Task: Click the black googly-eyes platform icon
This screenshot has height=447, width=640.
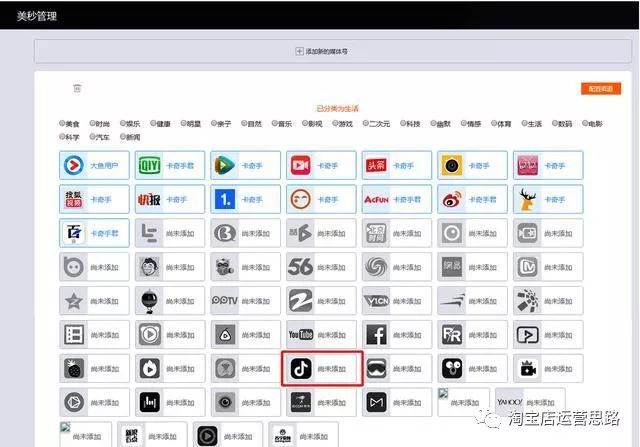Action: tap(452, 369)
